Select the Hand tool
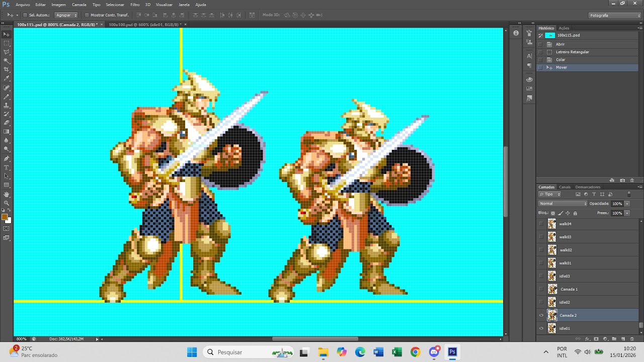This screenshot has width=644, height=362. click(x=7, y=194)
